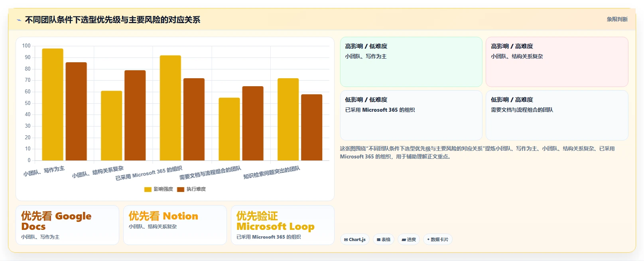Click the y-axis tick label 0
The width and height of the screenshot is (644, 261).
pos(29,160)
